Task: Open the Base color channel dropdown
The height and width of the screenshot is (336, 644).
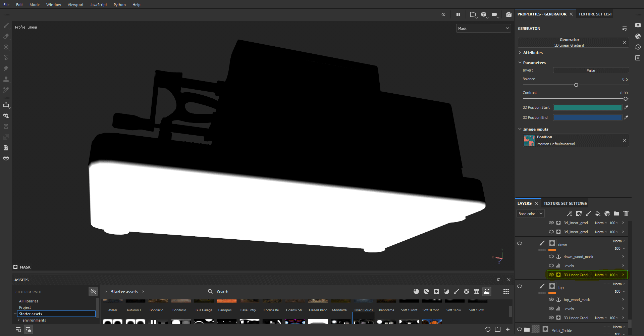Action: [530, 214]
